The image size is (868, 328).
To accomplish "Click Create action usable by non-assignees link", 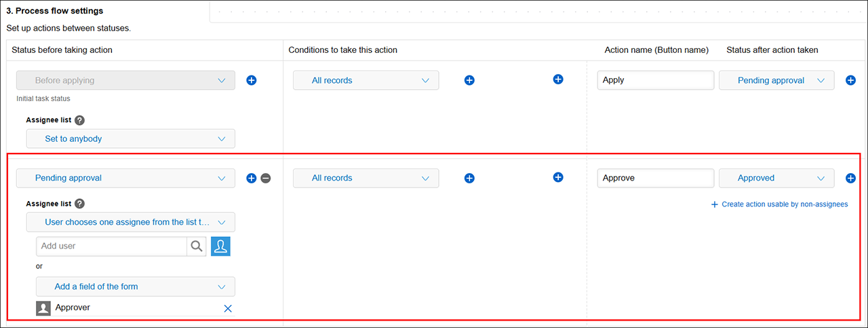I will coord(779,204).
